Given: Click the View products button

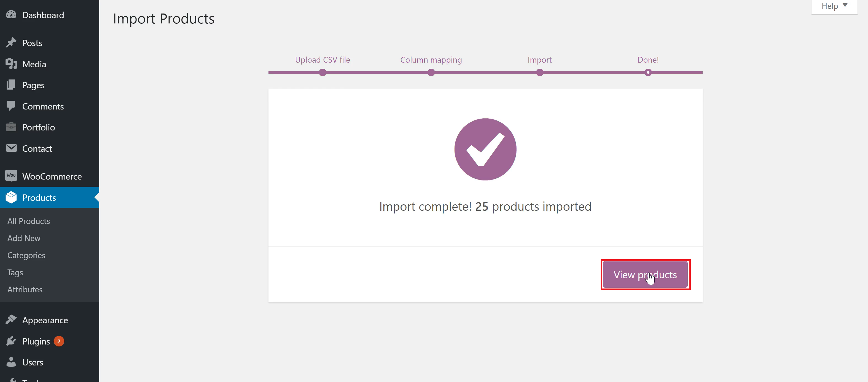Looking at the screenshot, I should (x=645, y=274).
